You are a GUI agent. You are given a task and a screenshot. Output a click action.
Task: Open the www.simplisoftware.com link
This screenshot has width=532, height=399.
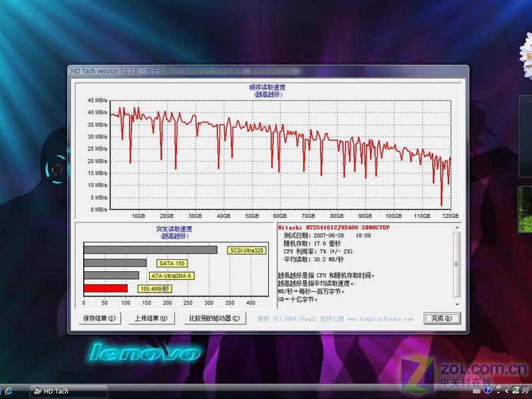pyautogui.click(x=380, y=319)
